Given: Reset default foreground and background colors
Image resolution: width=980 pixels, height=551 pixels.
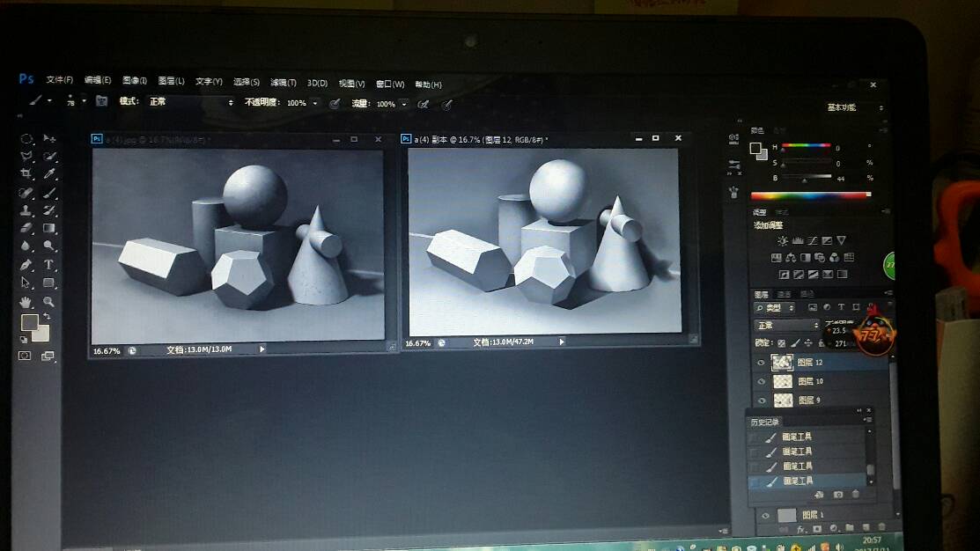Looking at the screenshot, I should (x=24, y=340).
